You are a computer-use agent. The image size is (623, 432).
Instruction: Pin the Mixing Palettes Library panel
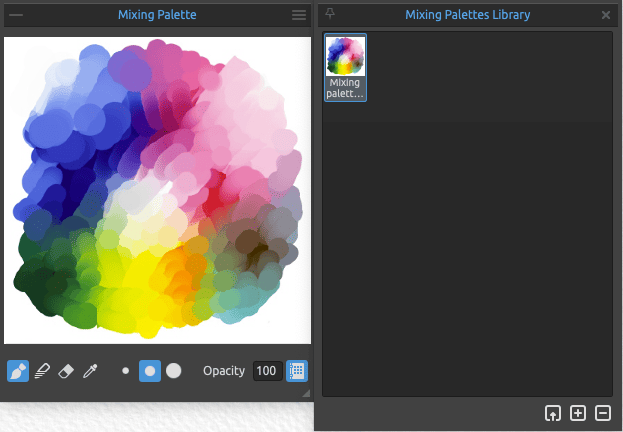point(330,14)
